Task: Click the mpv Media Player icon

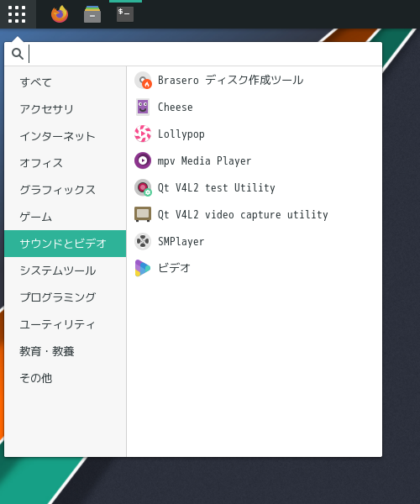Action: click(143, 160)
